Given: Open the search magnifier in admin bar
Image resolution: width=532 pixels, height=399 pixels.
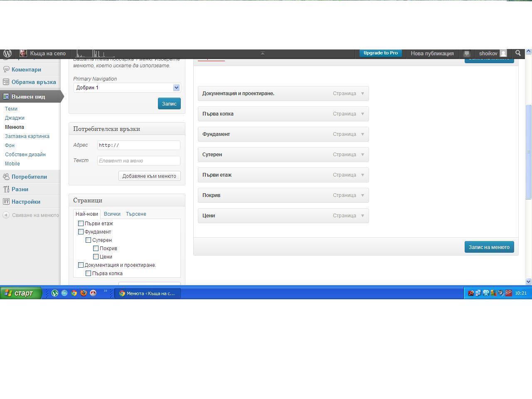Looking at the screenshot, I should coord(518,53).
